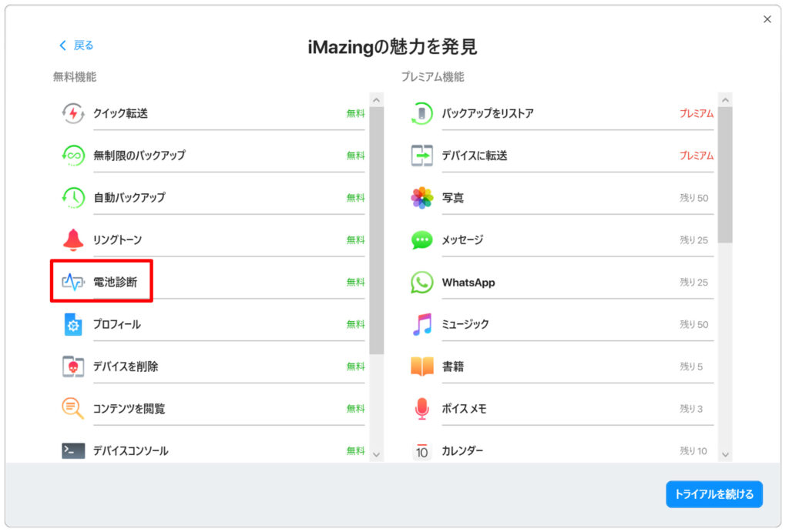This screenshot has height=532, width=789.
Task: Click the green Messages (メッセージ) bubble icon
Action: pyautogui.click(x=421, y=240)
